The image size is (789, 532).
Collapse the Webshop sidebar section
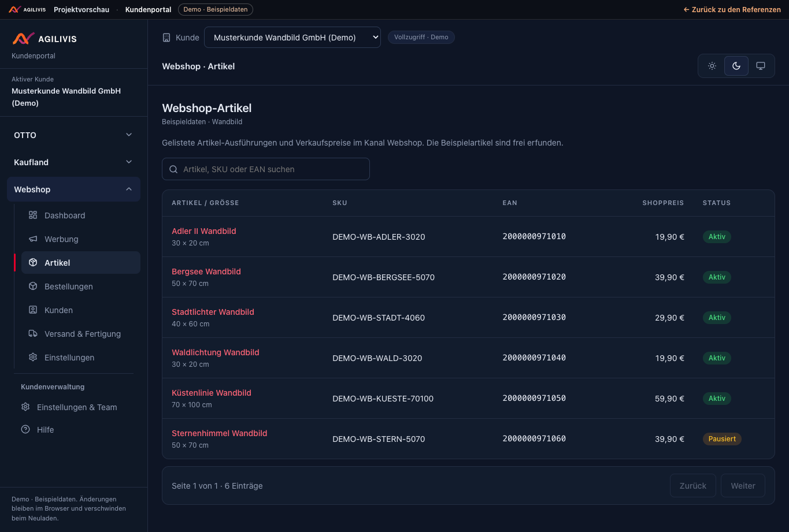[73, 189]
